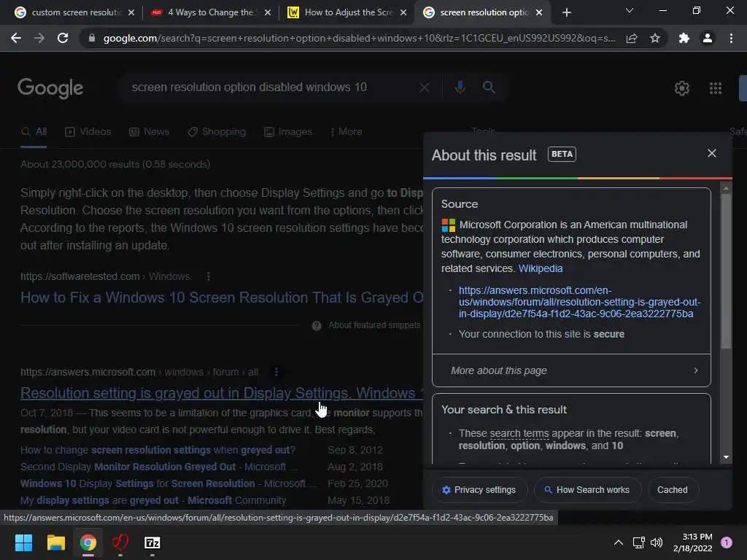This screenshot has width=747, height=560.
Task: Open the tab search chevron in the title bar
Action: pos(630,10)
